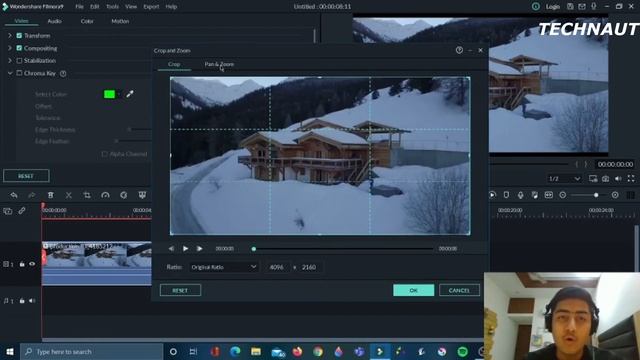Open Google Chrome from the taskbar

coord(318,351)
